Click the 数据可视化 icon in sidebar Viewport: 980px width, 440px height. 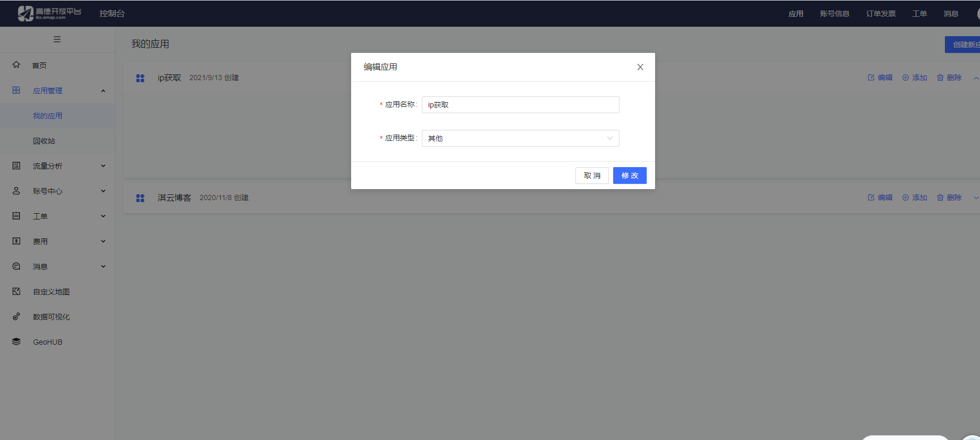[x=16, y=316]
